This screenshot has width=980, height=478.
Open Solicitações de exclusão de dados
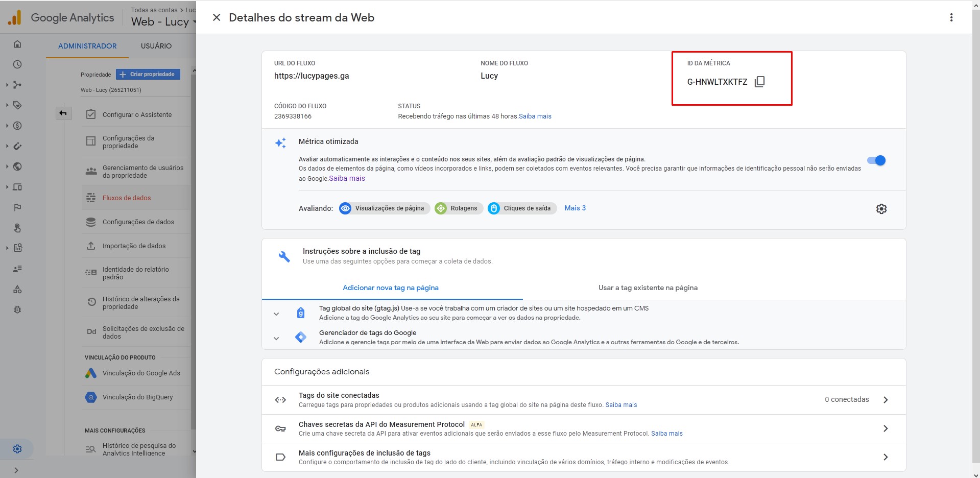tap(136, 332)
